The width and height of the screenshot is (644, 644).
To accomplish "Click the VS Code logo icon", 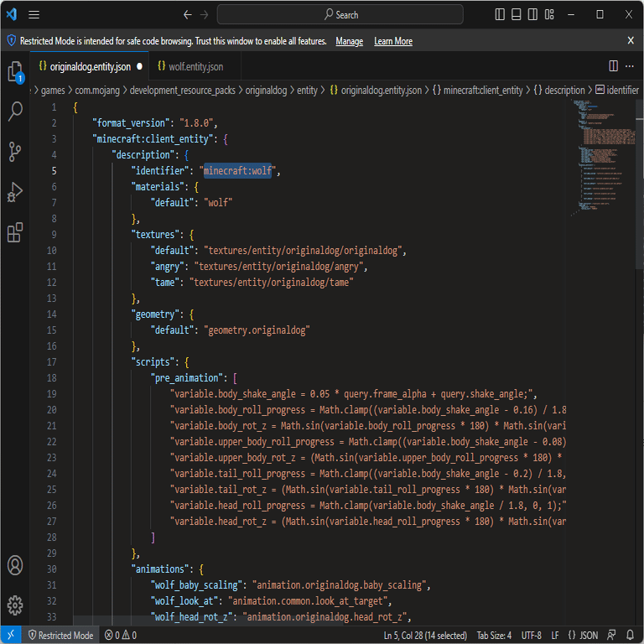I will 12,15.
